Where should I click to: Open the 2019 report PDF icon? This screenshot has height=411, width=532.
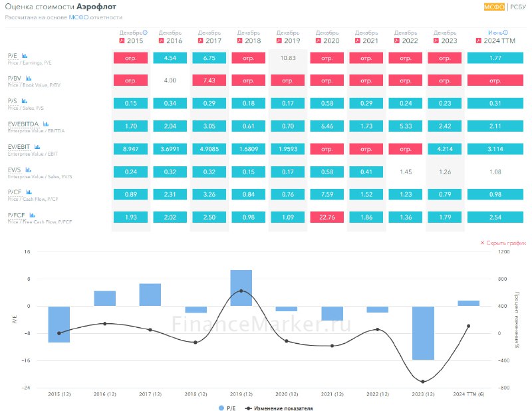point(279,41)
